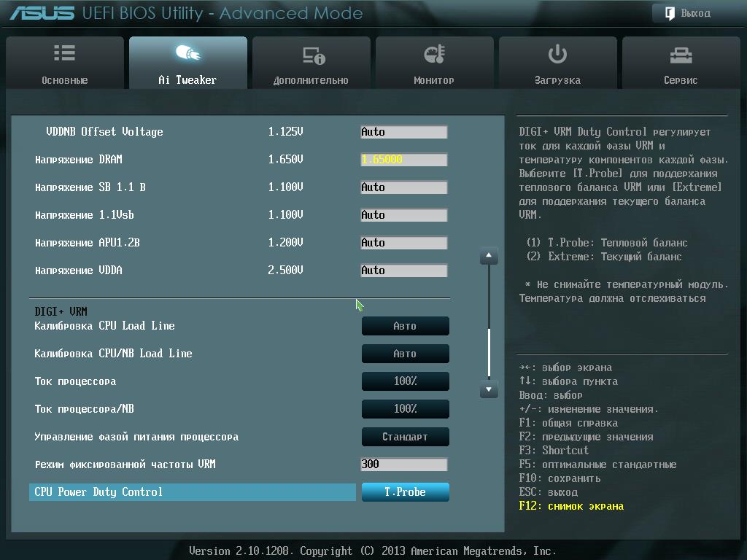Image resolution: width=747 pixels, height=560 pixels.
Task: Select the CPU Power Duty Control row
Action: (x=193, y=492)
